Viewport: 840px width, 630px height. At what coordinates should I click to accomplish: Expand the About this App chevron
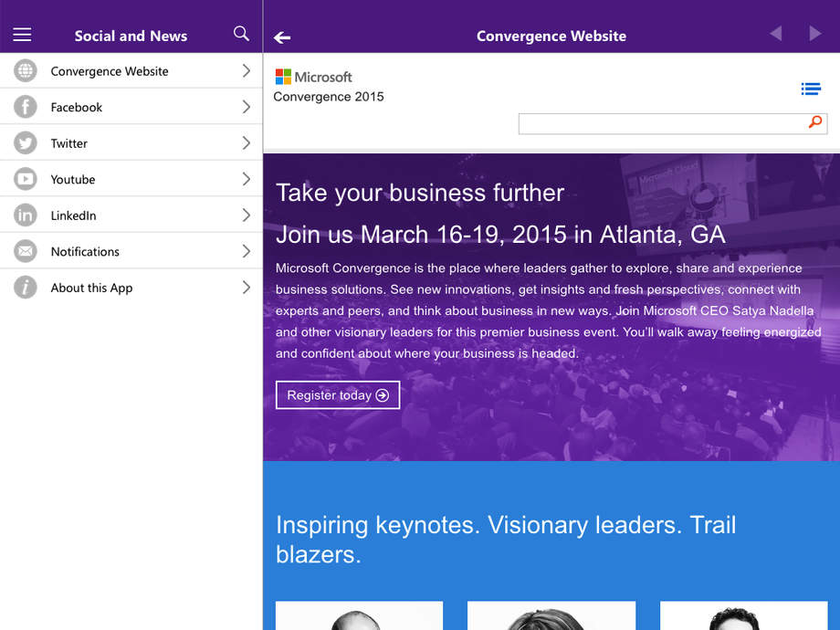coord(246,288)
